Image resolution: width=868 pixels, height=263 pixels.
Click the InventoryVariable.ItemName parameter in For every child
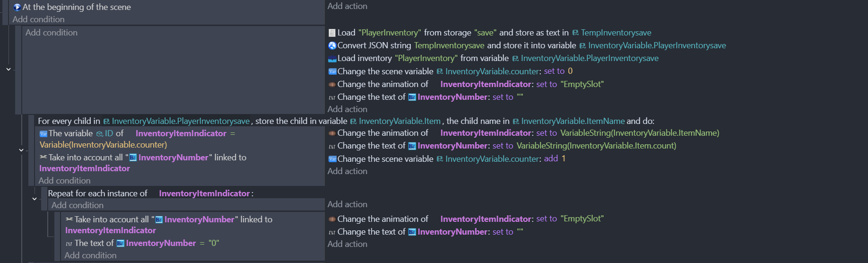573,121
